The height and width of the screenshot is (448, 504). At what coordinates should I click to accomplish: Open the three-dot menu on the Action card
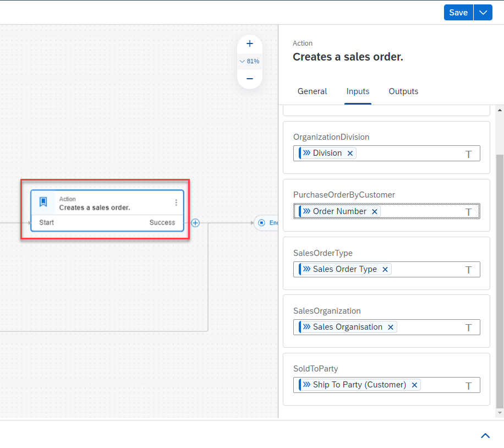[176, 203]
